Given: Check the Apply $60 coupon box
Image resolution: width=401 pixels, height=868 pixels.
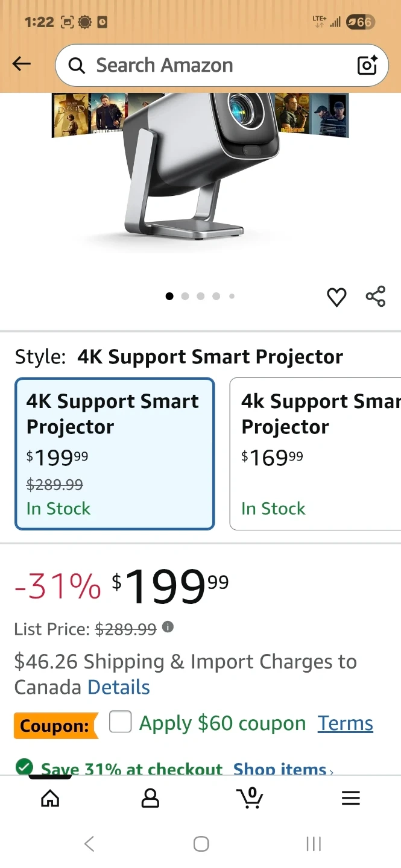Looking at the screenshot, I should pyautogui.click(x=120, y=722).
